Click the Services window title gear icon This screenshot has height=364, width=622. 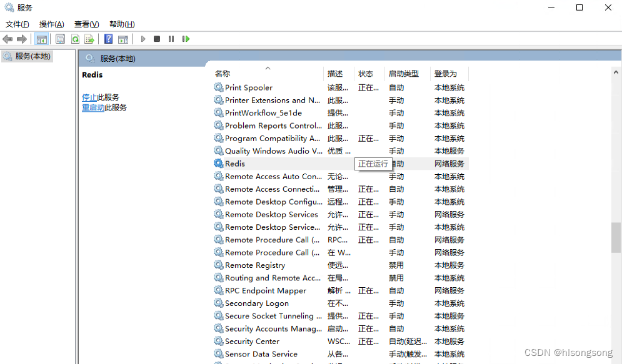click(x=9, y=7)
